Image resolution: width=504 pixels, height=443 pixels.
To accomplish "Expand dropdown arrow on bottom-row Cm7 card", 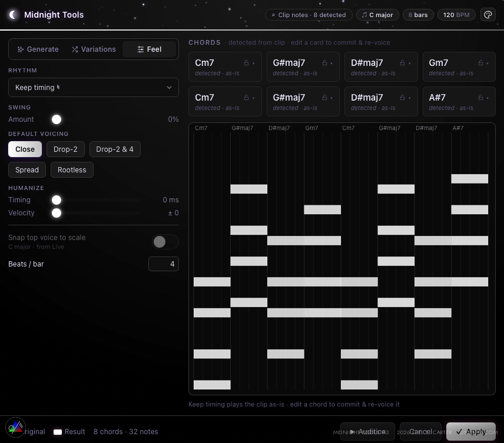I will click(254, 98).
